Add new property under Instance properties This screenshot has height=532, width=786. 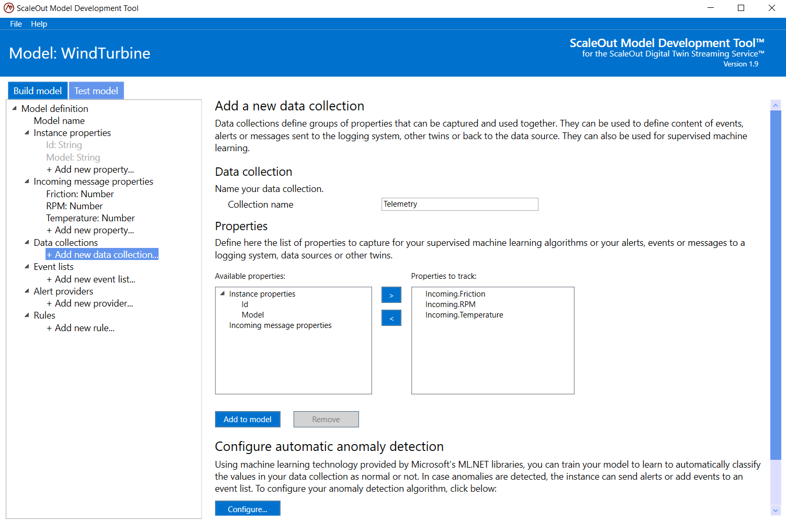[90, 169]
